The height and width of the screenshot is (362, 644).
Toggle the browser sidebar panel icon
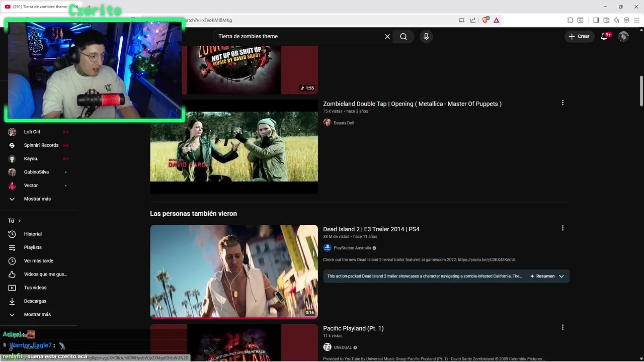pos(596,20)
